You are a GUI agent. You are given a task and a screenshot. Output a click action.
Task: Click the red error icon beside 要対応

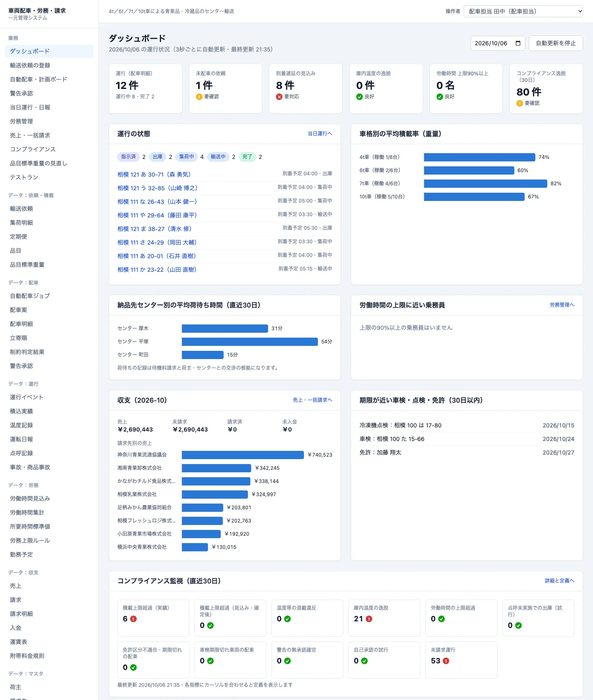pos(279,97)
